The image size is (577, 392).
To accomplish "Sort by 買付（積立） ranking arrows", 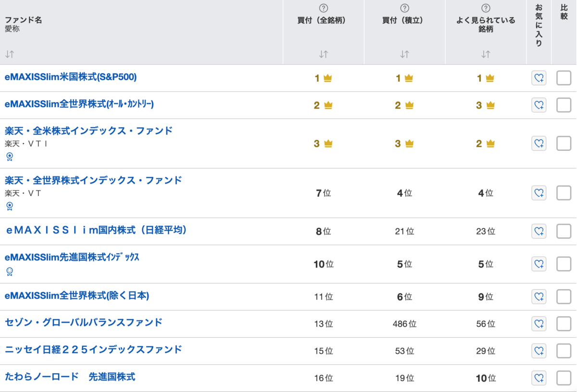I will point(405,54).
